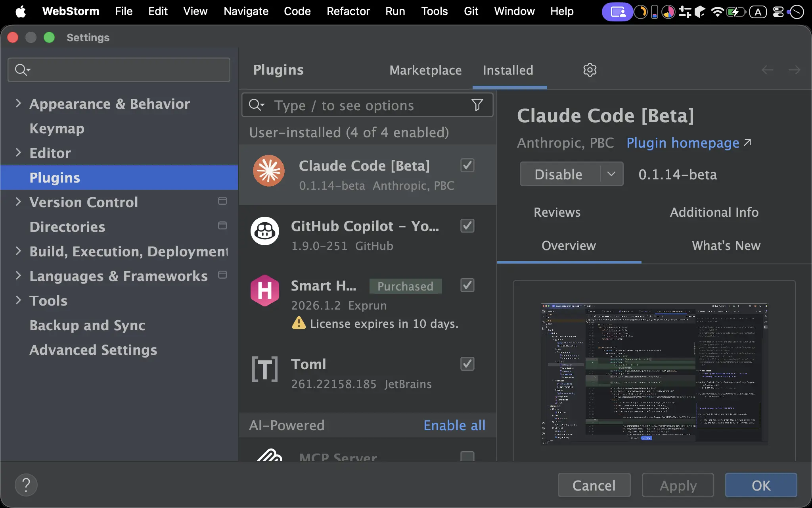Image resolution: width=812 pixels, height=508 pixels.
Task: Expand the Version Control node
Action: click(x=18, y=202)
